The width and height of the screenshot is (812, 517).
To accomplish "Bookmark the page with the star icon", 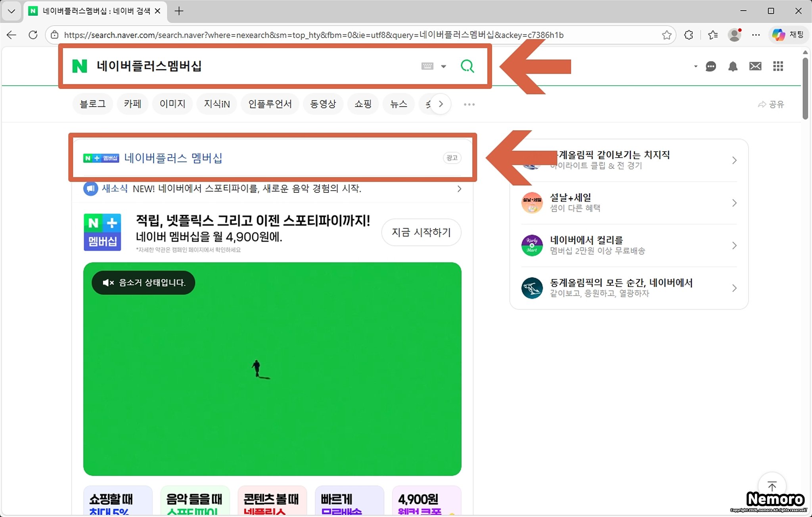I will (666, 35).
